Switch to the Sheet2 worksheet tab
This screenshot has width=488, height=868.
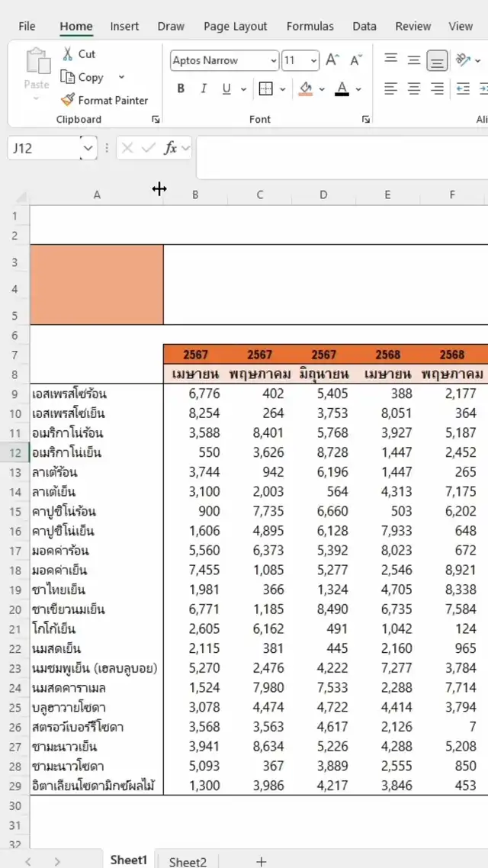click(188, 861)
